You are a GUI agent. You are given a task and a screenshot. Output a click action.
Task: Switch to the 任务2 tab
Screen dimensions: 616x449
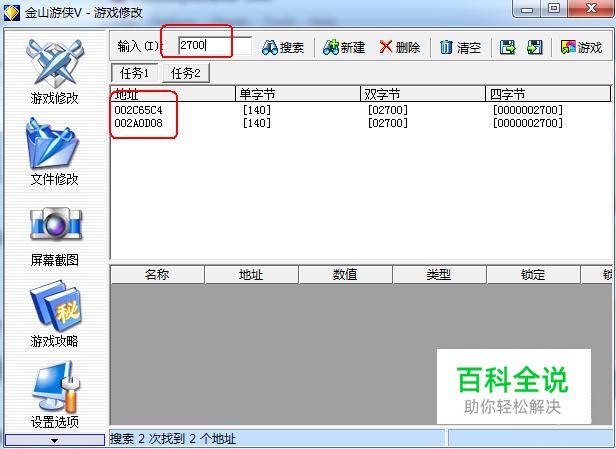click(x=186, y=73)
